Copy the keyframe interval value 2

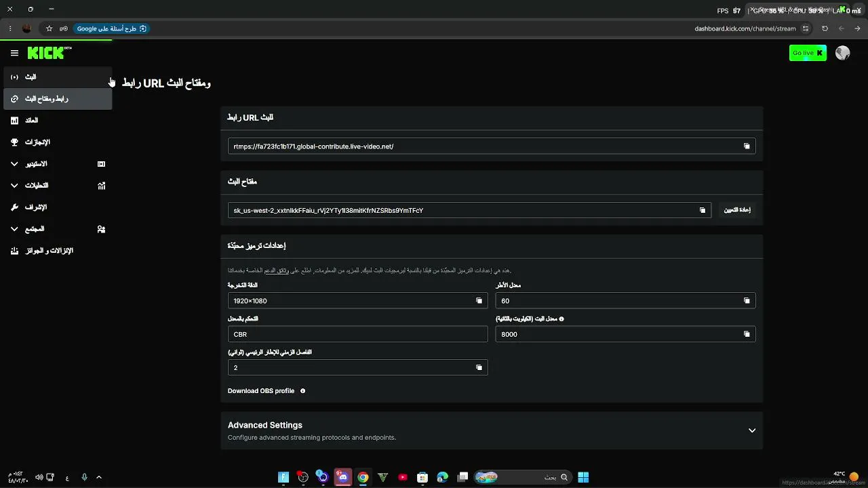(479, 367)
